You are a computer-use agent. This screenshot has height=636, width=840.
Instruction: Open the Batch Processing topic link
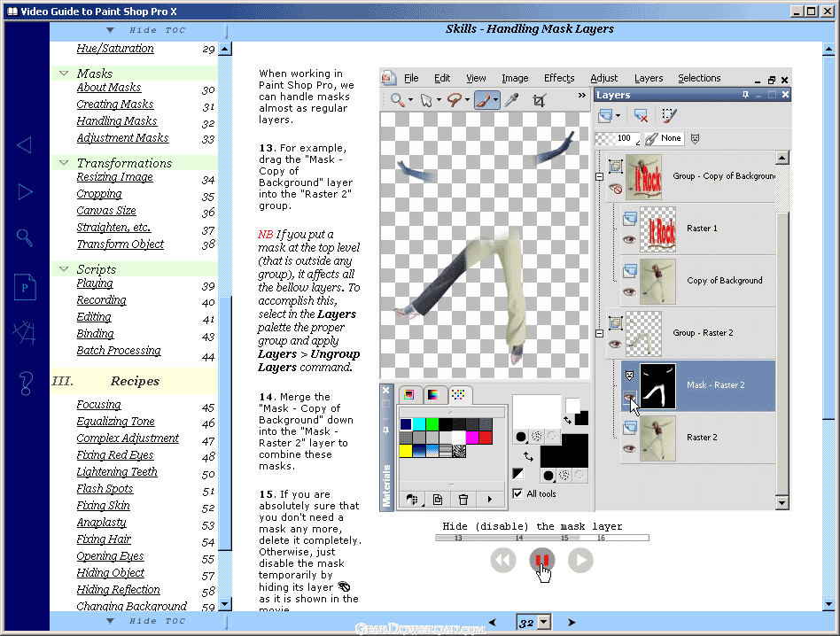(119, 351)
